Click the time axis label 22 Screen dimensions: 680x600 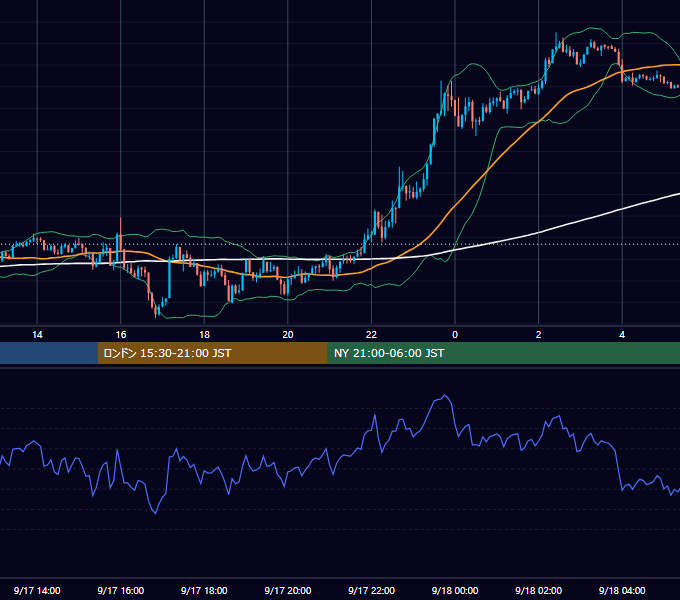(x=371, y=335)
